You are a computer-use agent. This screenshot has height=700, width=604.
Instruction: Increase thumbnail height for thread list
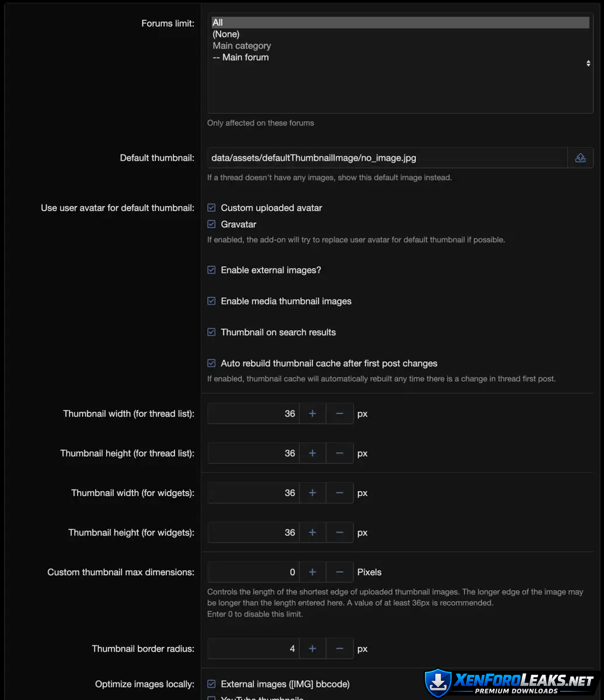click(x=312, y=453)
